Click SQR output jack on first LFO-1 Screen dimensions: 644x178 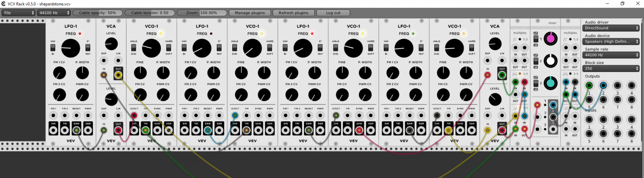[88, 130]
